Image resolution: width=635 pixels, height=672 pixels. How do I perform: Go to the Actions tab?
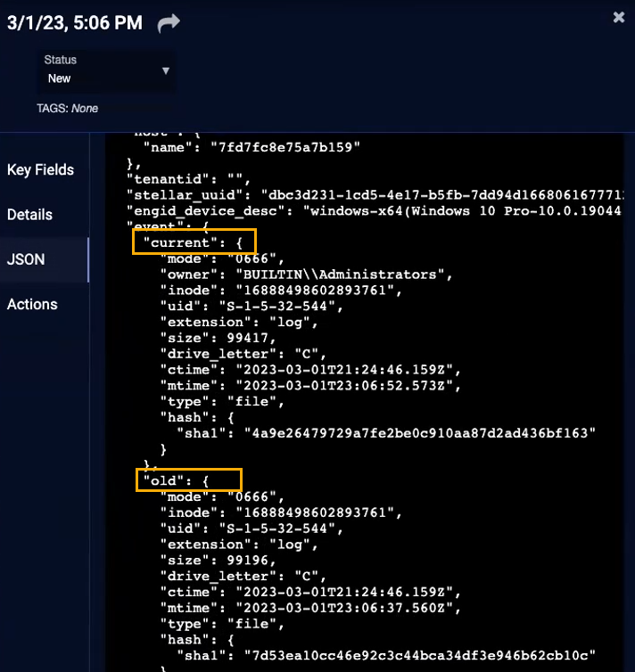tap(32, 304)
